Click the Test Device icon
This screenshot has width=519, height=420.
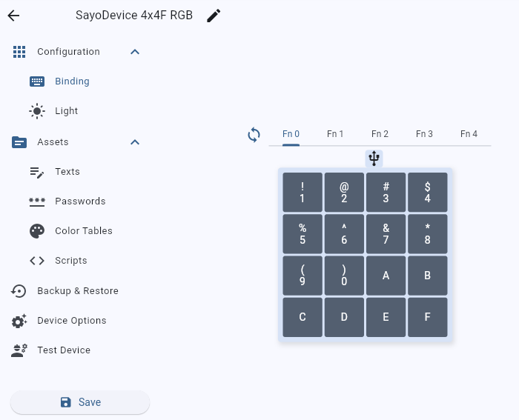[x=19, y=350]
